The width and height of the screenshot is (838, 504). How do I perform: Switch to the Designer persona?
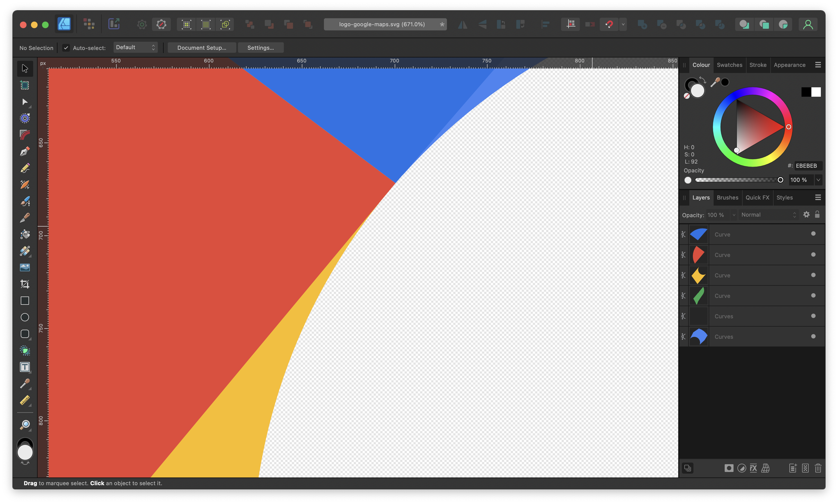point(64,24)
